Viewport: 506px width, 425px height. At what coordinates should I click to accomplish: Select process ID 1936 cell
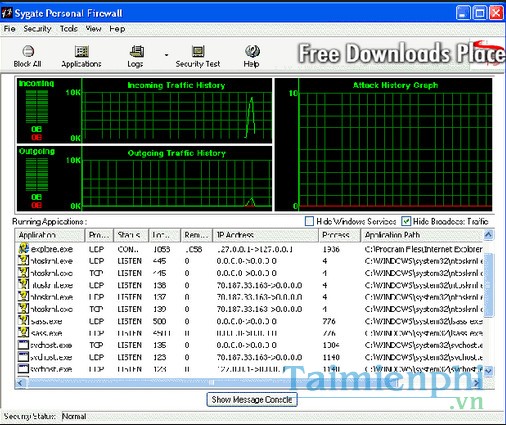click(331, 249)
